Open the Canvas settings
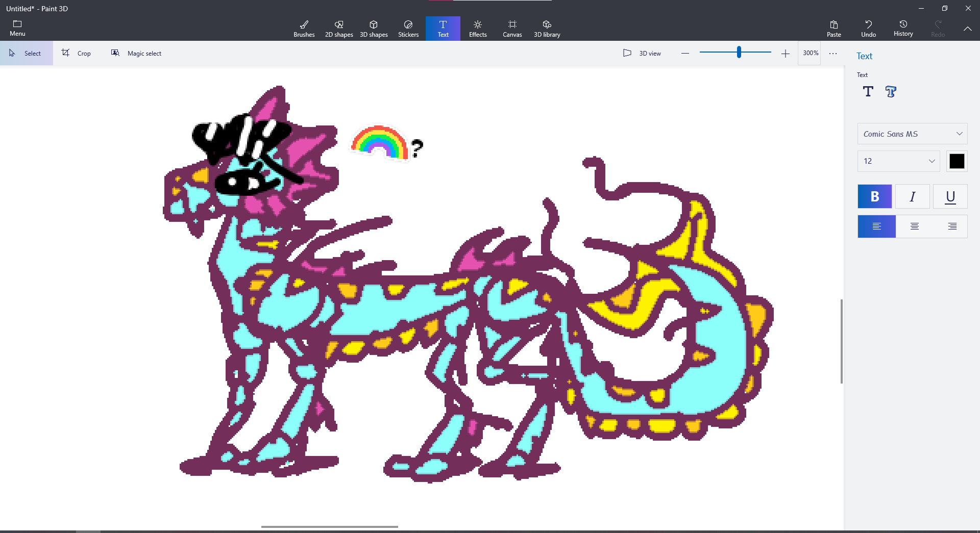This screenshot has height=533, width=980. click(512, 28)
